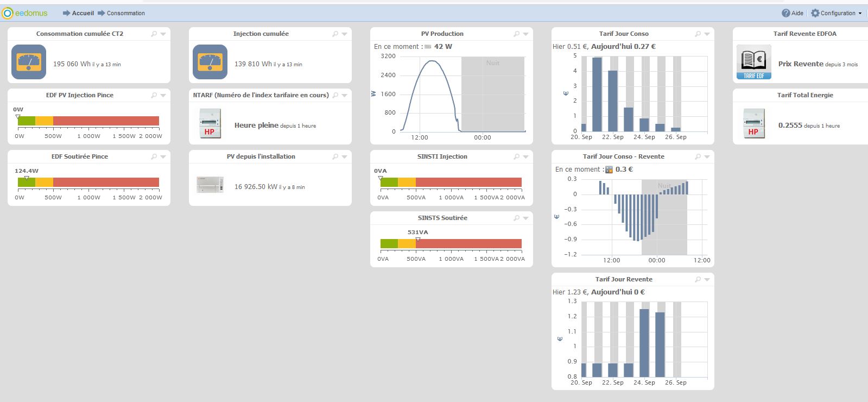
Task: Open the Aide help link
Action: pyautogui.click(x=797, y=13)
